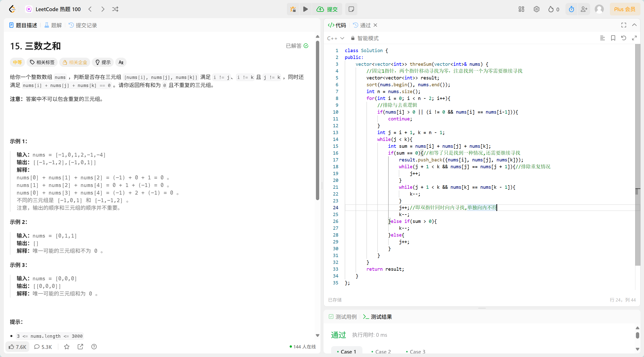This screenshot has height=357, width=644.
Task: Click the test results scrollbar thumb
Action: [637, 335]
